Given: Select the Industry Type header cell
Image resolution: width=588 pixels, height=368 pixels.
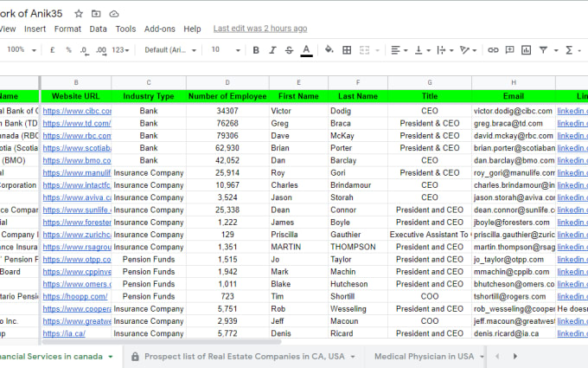Looking at the screenshot, I should (x=149, y=96).
